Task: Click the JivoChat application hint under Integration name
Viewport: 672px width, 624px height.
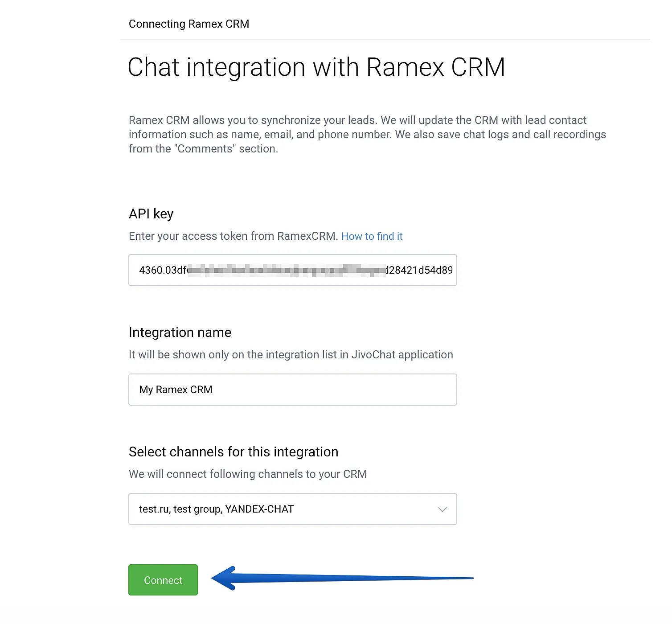Action: coord(291,355)
